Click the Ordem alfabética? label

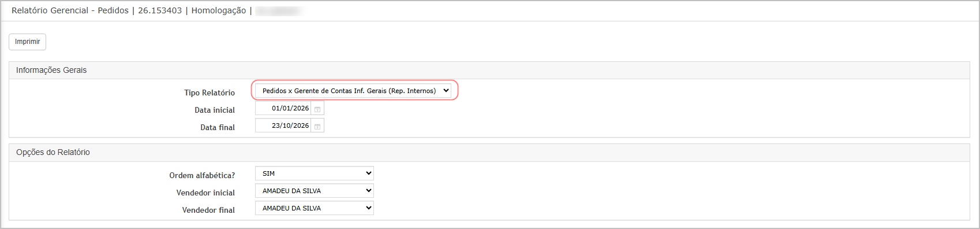(202, 175)
